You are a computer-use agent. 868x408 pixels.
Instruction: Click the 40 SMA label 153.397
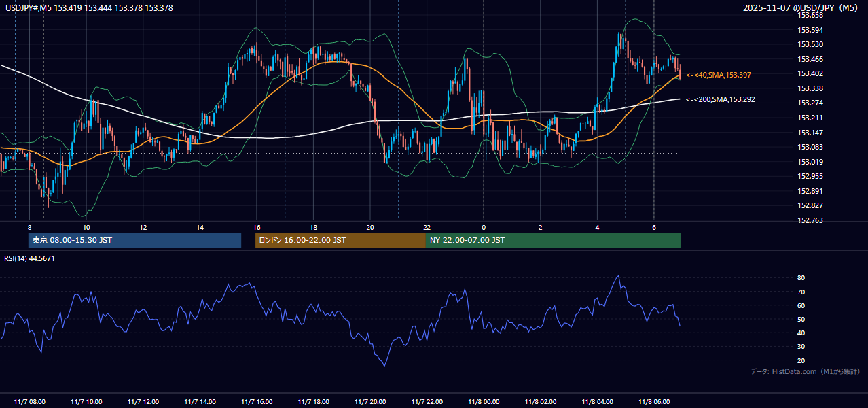tap(719, 75)
